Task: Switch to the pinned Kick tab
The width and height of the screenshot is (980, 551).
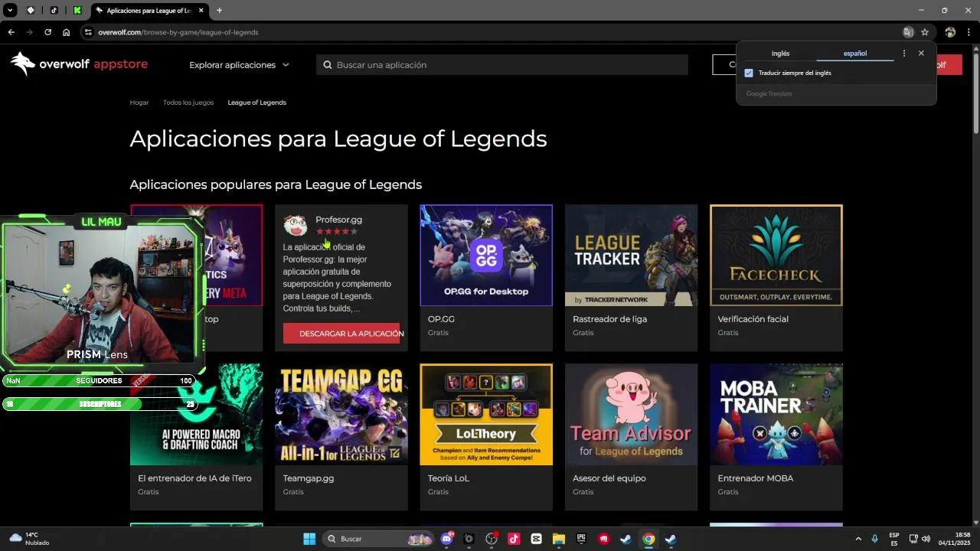Action: coord(77,11)
